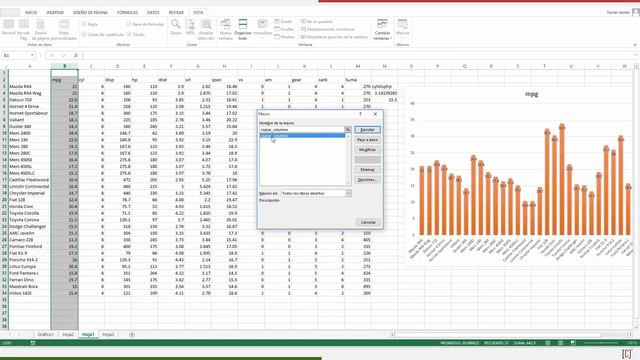
Task: Open the Macros en dropdown
Action: coord(348,193)
